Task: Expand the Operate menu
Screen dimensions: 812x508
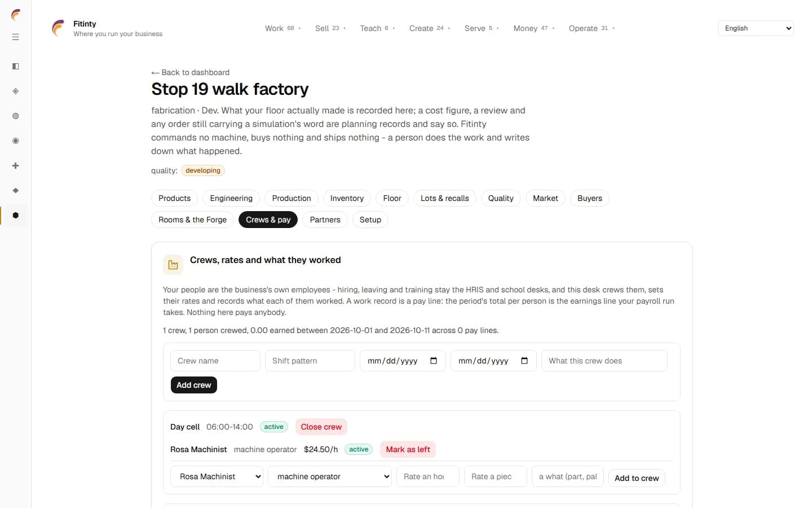Action: coord(592,28)
